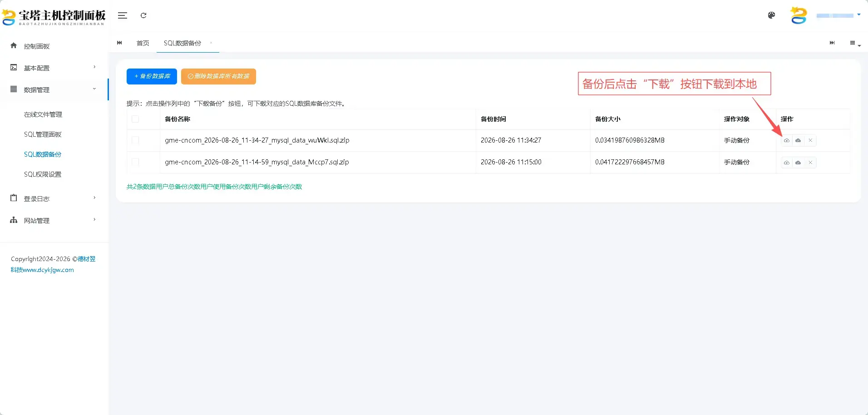This screenshot has height=415, width=868.
Task: Click the list icon beside 数据管理
Action: pos(14,89)
